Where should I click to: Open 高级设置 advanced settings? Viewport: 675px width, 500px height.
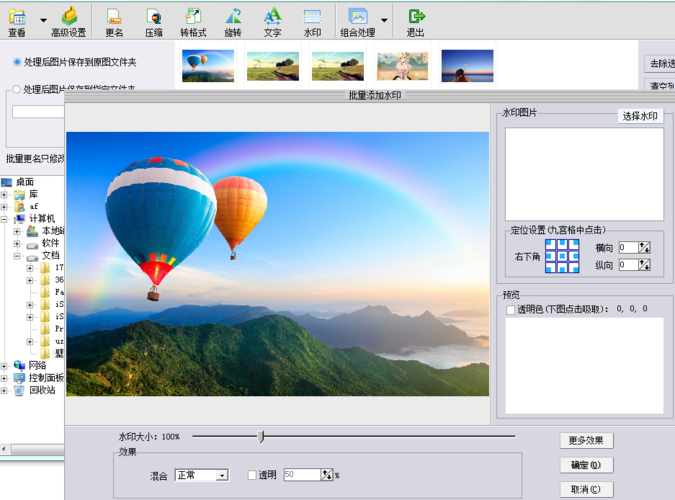68,22
